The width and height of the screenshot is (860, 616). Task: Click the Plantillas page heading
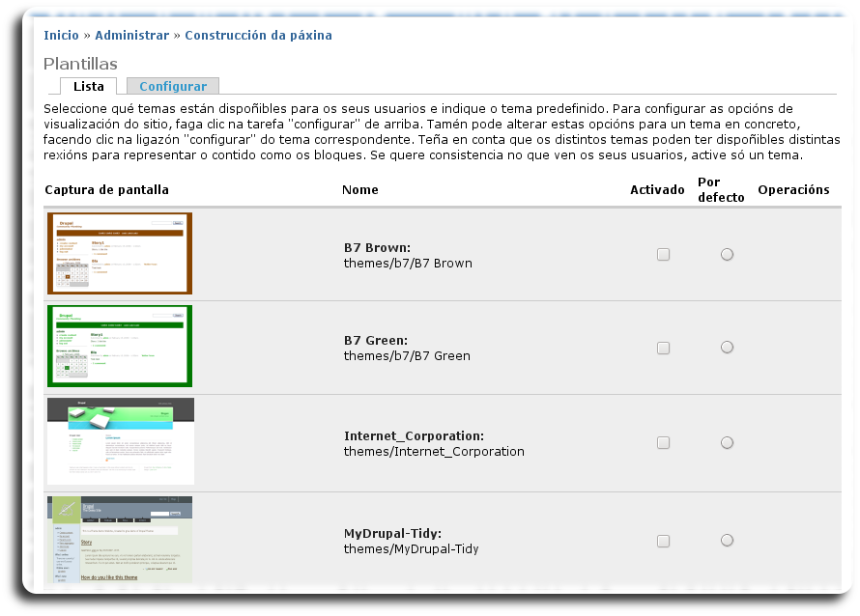click(80, 63)
